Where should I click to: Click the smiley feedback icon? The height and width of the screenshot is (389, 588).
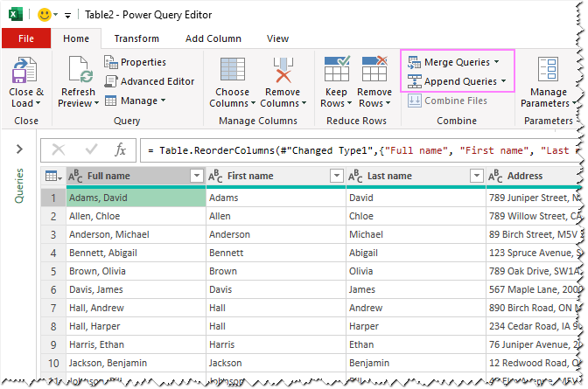pos(45,15)
